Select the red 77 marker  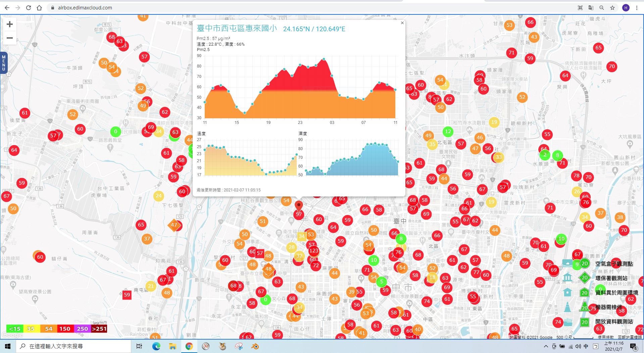coord(476,272)
